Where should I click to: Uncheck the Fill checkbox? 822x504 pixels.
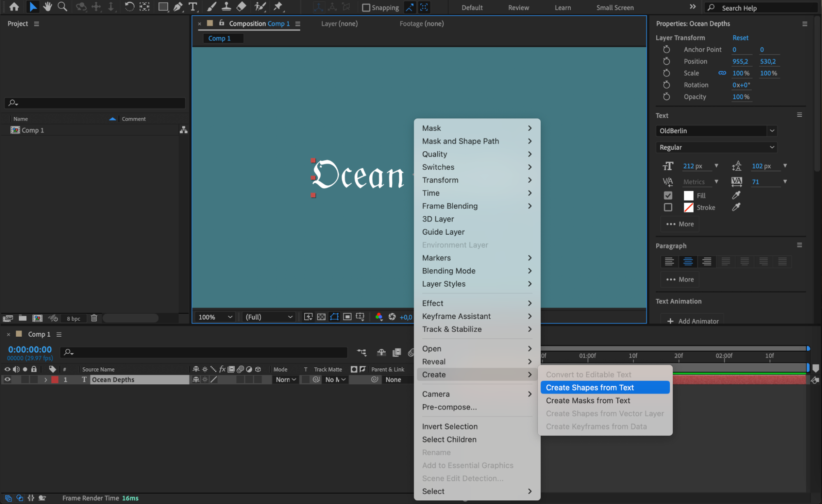coord(668,195)
